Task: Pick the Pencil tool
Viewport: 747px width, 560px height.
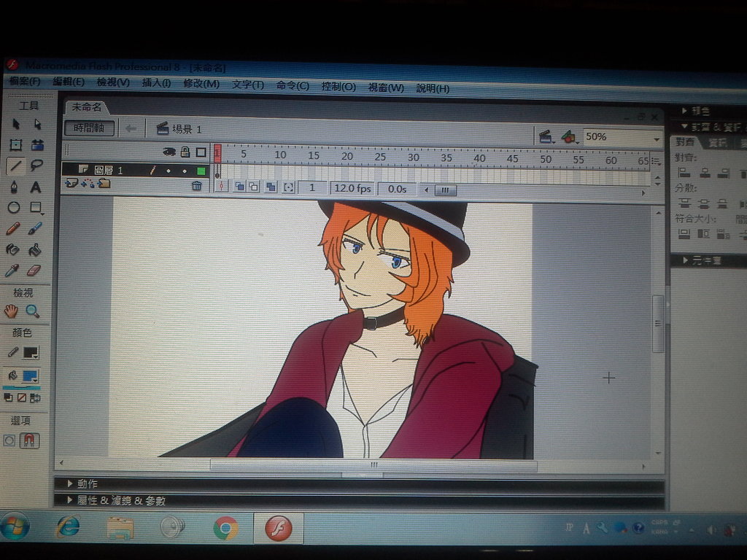Action: coord(13,229)
